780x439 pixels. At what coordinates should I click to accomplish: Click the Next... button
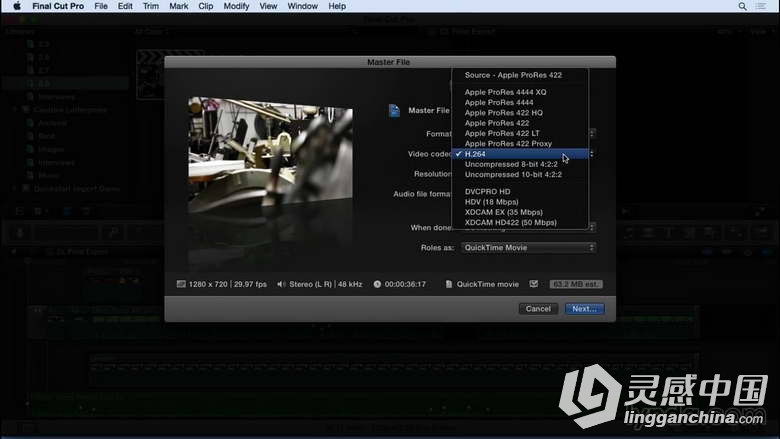pos(585,309)
